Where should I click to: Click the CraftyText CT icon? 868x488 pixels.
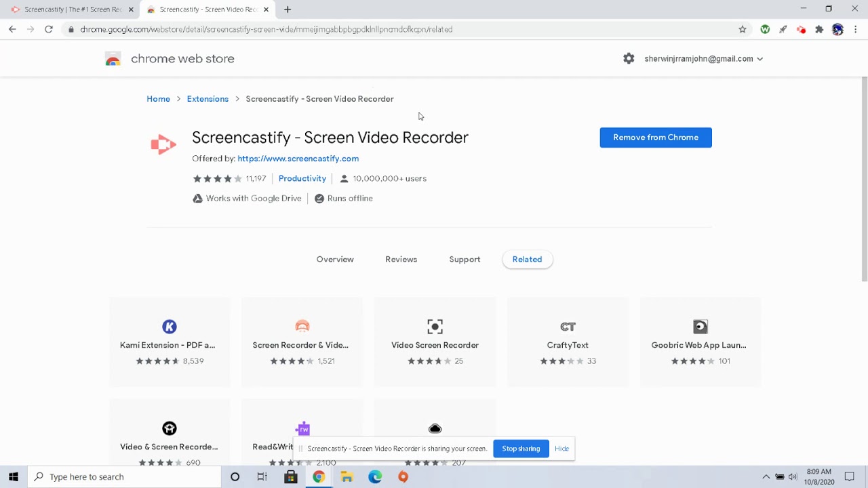coord(568,327)
